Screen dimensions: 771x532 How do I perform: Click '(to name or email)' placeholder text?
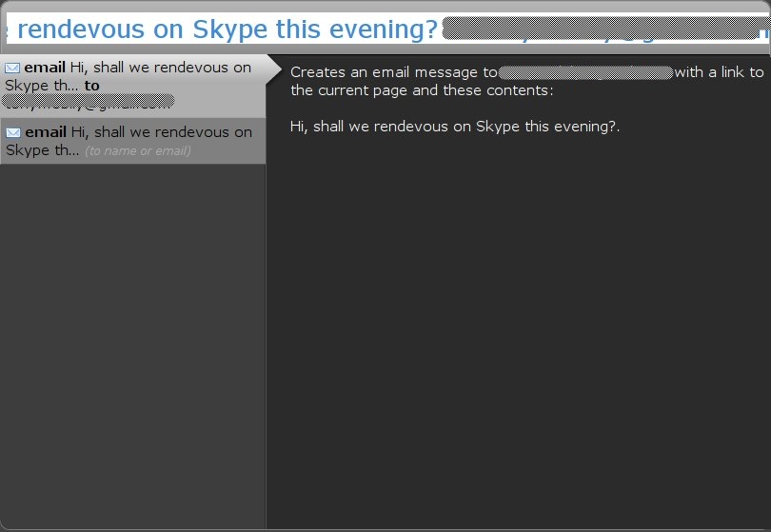[138, 151]
